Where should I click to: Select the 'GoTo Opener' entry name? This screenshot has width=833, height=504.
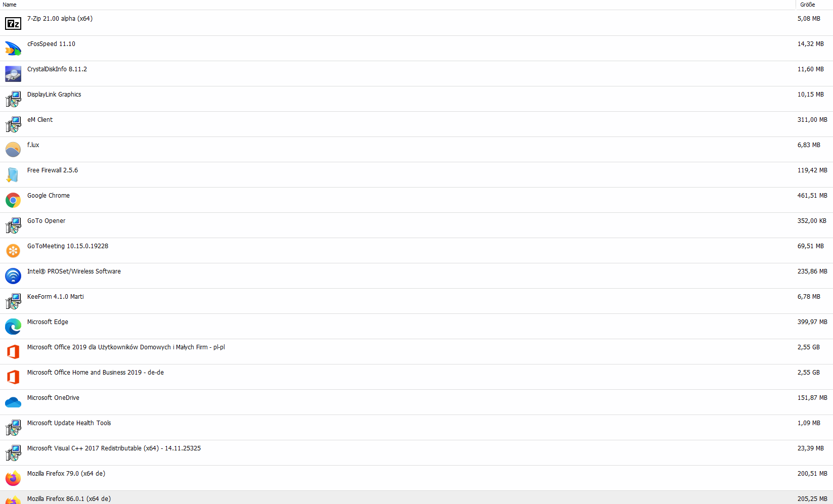point(46,221)
